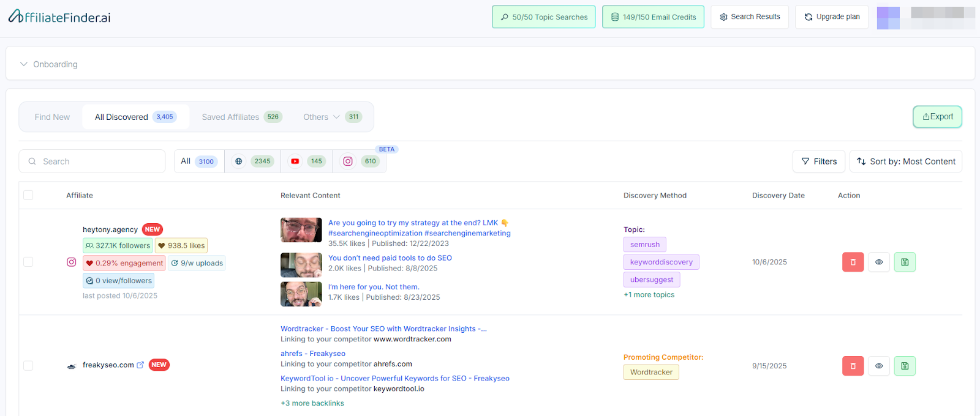The height and width of the screenshot is (416, 980).
Task: Save heytony.agency affiliate with green icon
Action: point(905,262)
